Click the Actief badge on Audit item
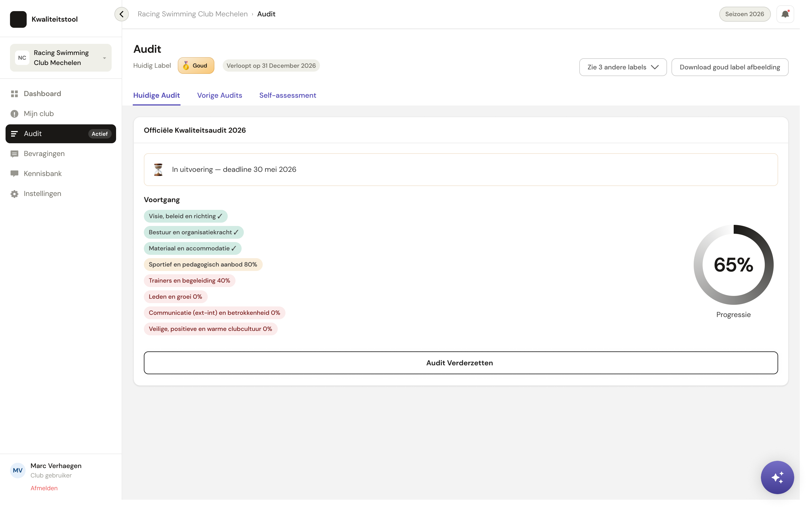The height and width of the screenshot is (513, 812). (x=99, y=134)
